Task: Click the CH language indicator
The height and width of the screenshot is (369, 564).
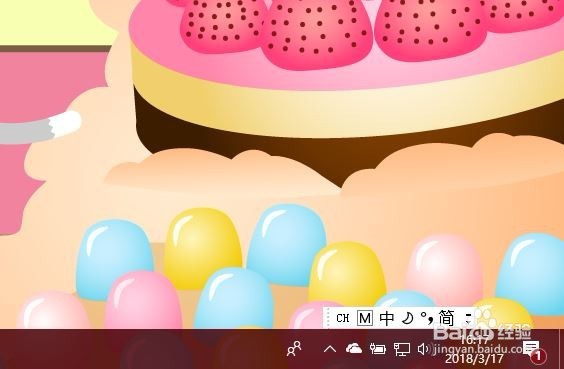Action: (342, 318)
